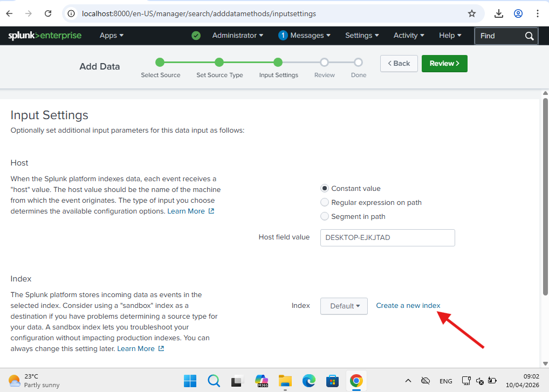Image resolution: width=549 pixels, height=392 pixels.
Task: Click the green Review button
Action: click(444, 63)
